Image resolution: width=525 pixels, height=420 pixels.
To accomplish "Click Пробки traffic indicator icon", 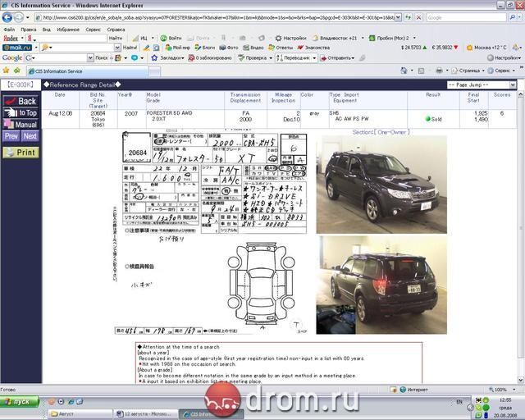I will click(x=372, y=38).
